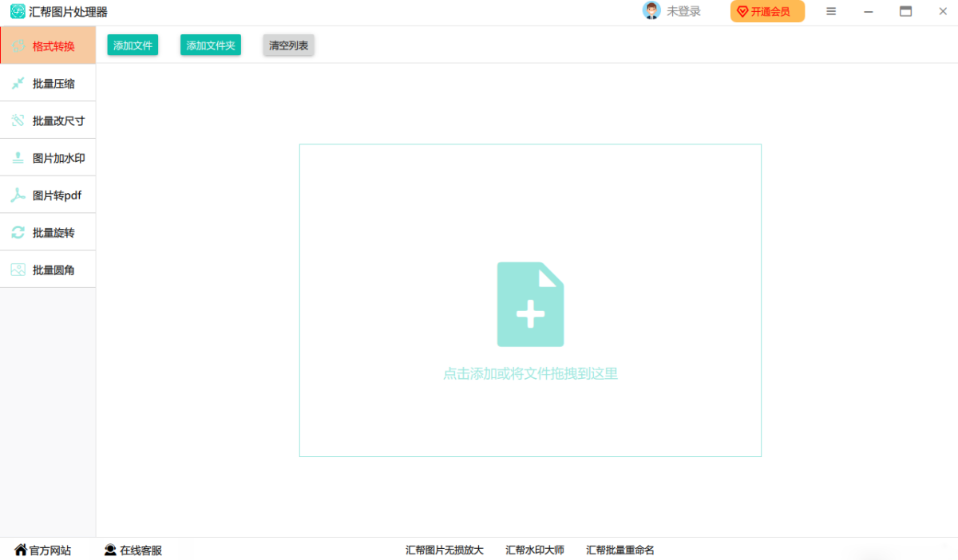
Task: Click the 点击添加或将文件拖拽到这里 drop zone text
Action: (x=530, y=373)
